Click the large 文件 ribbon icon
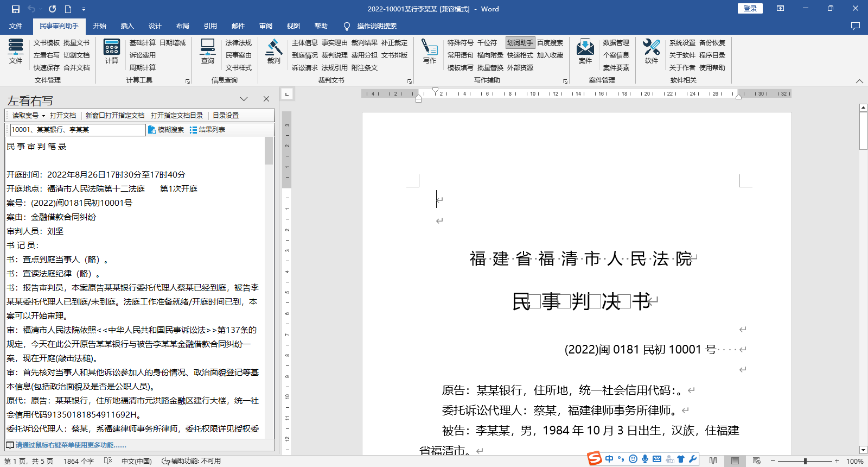The height and width of the screenshot is (467, 868). [16, 51]
